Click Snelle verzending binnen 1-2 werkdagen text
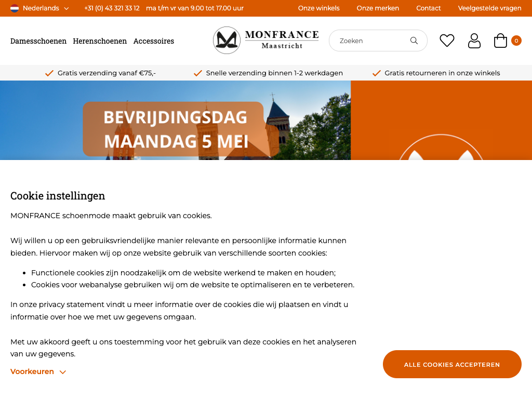Image resolution: width=532 pixels, height=399 pixels. point(274,73)
